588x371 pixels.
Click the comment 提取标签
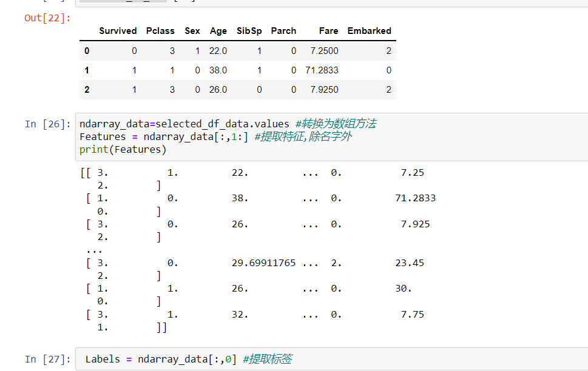click(x=268, y=359)
